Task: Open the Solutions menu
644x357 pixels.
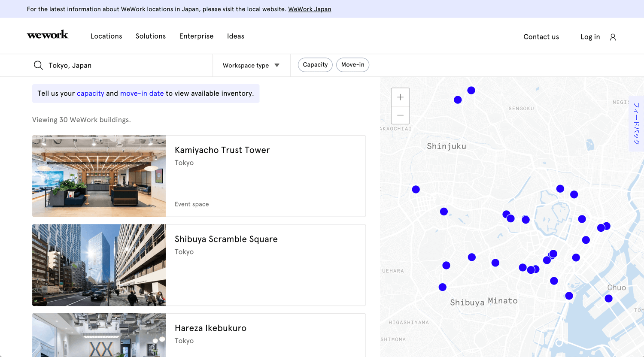Action: point(151,36)
